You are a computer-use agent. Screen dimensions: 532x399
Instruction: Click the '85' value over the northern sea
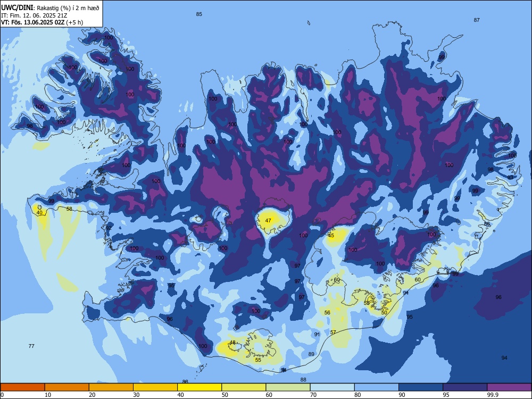tap(199, 14)
